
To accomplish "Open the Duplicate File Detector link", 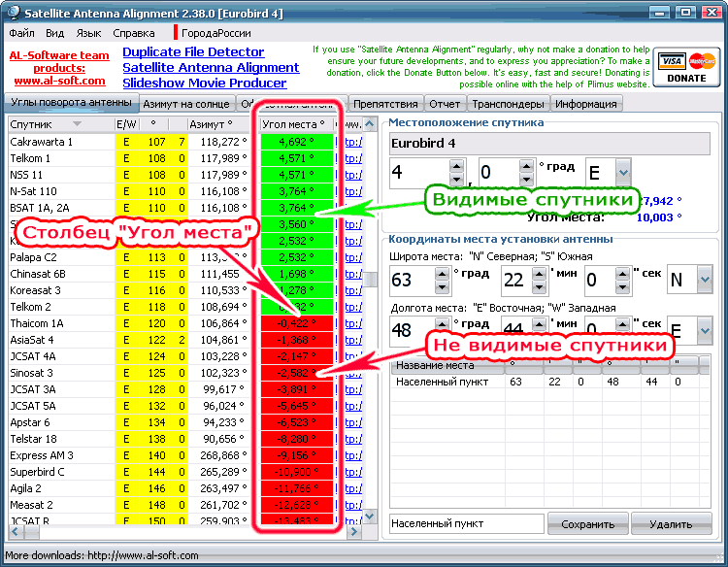I will pos(193,52).
